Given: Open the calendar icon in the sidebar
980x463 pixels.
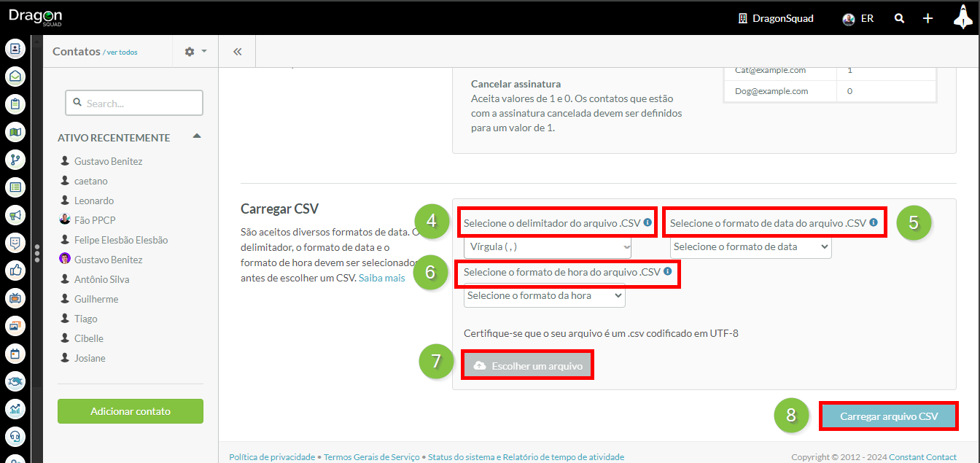Looking at the screenshot, I should pos(15,354).
